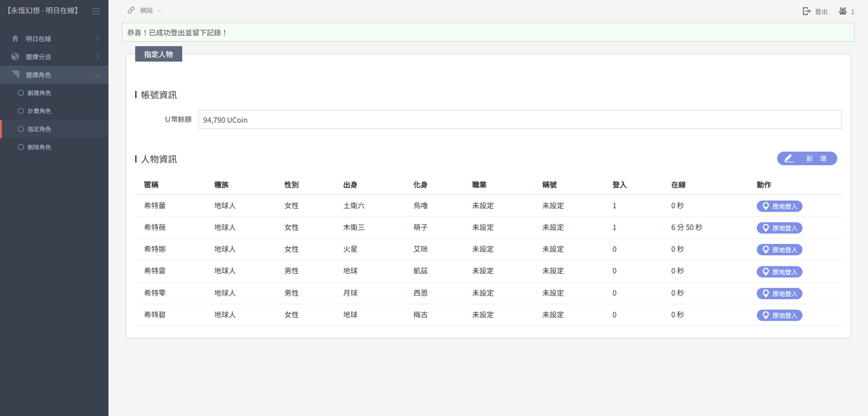Click the online users icon at top right
The width and height of the screenshot is (868, 416).
point(843,11)
